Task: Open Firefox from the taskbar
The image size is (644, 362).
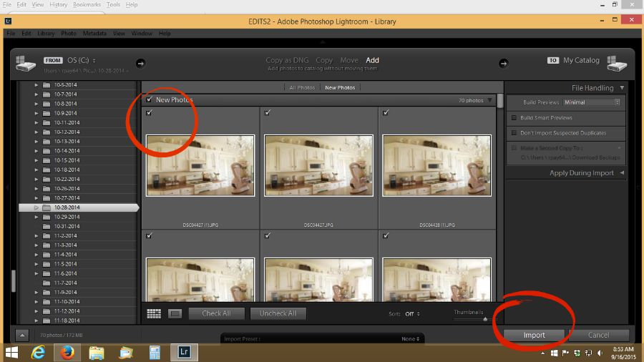Action: coord(67,353)
